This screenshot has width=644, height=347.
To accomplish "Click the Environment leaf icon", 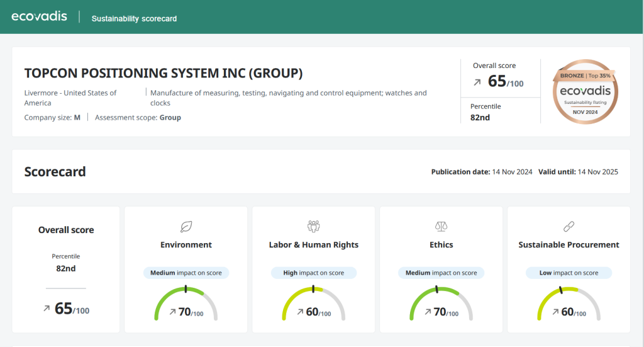I will 186,227.
